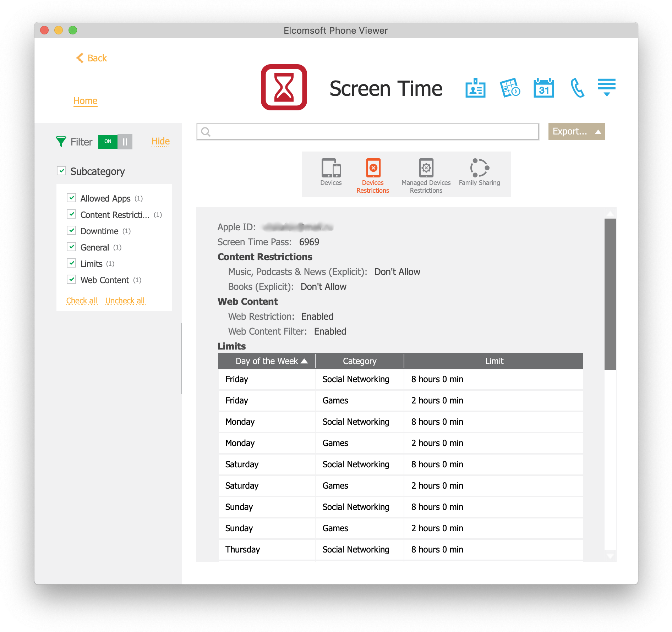Click the Check all link
Viewport: 672px width, 632px height.
point(82,301)
